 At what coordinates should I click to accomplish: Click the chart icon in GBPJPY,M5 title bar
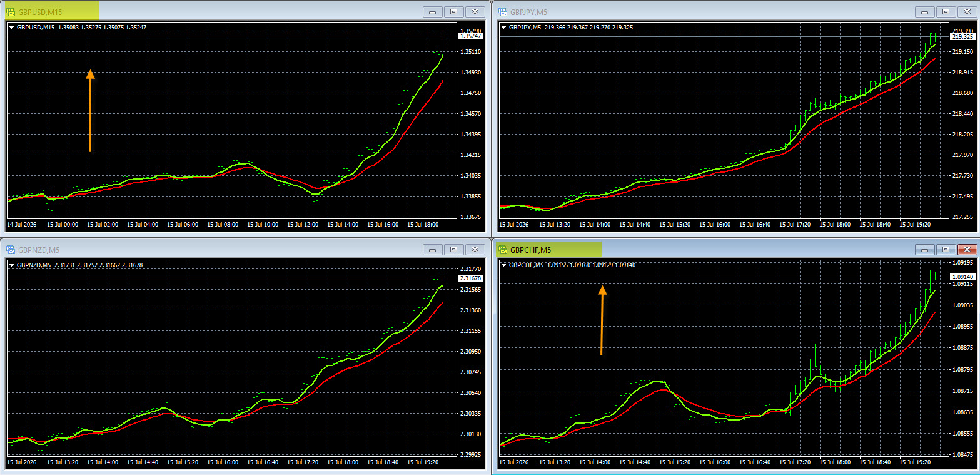tap(502, 11)
